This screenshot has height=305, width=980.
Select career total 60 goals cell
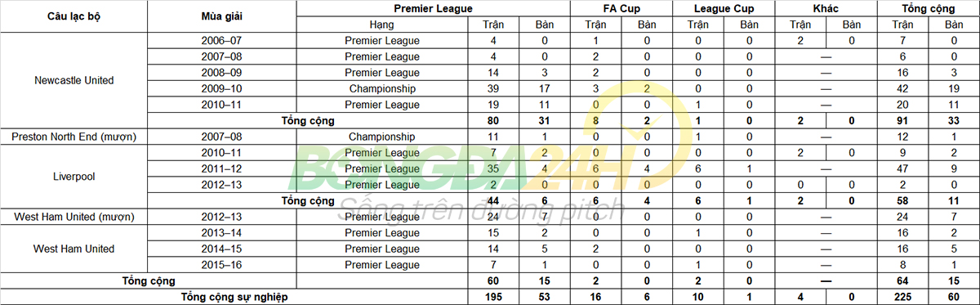[x=954, y=296]
